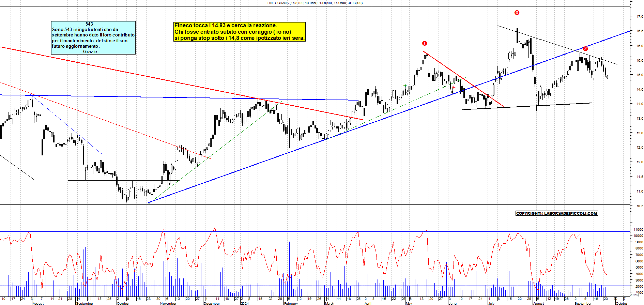This screenshot has width=644, height=305.
Task: Click the 15.0 price axis label
Action: [640, 75]
